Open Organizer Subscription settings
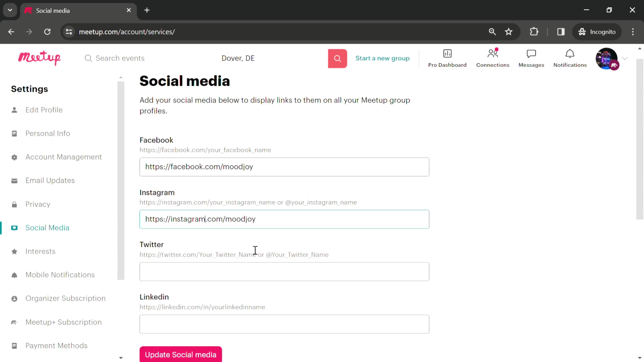The width and height of the screenshot is (644, 362). 65,298
